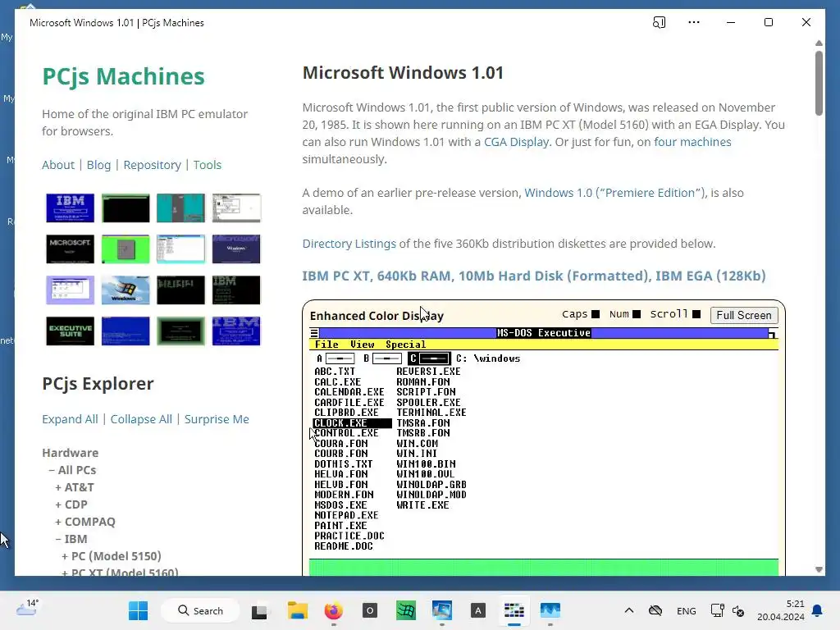Click the scrollbar down arrow
840x630 pixels.
click(819, 569)
